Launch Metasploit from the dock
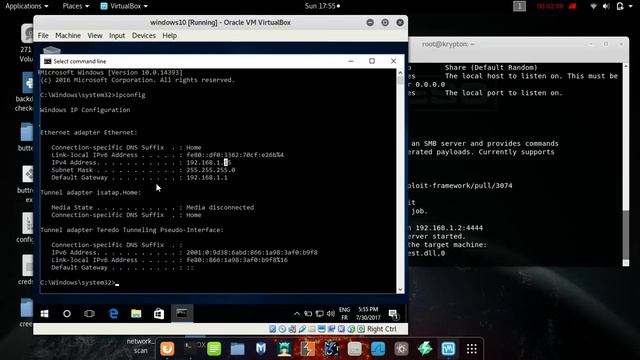The width and height of the screenshot is (640, 360). (261, 349)
